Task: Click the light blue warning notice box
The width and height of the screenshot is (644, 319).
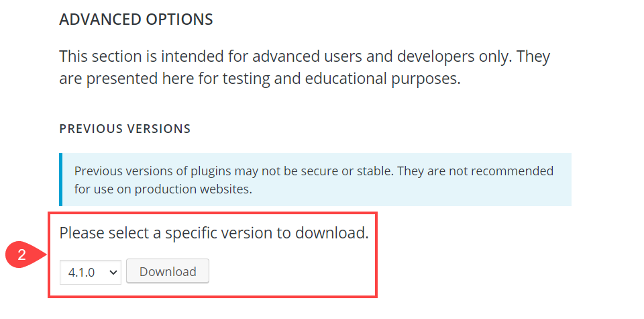Action: point(315,179)
